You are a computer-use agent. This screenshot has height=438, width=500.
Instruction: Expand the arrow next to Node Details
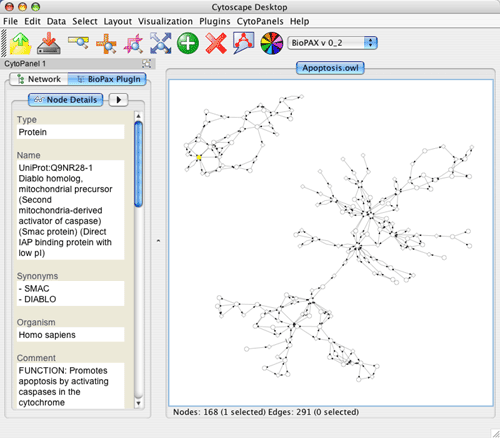(x=118, y=99)
